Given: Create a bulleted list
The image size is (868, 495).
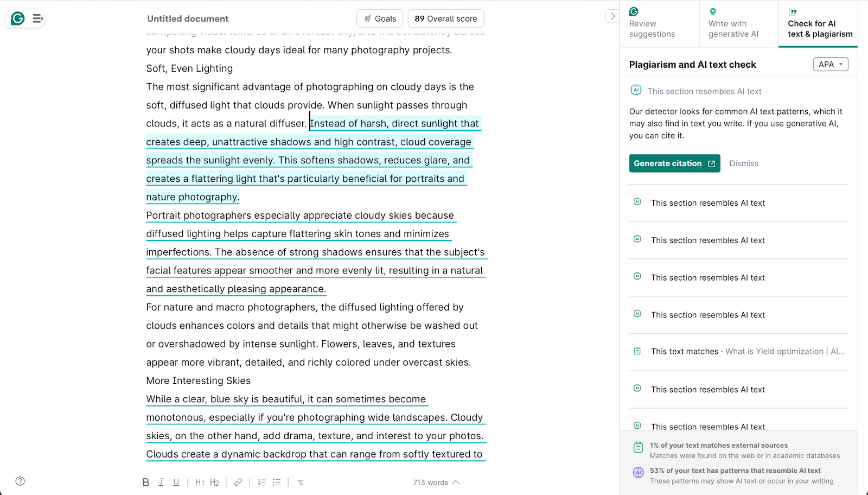Looking at the screenshot, I should click(x=277, y=483).
